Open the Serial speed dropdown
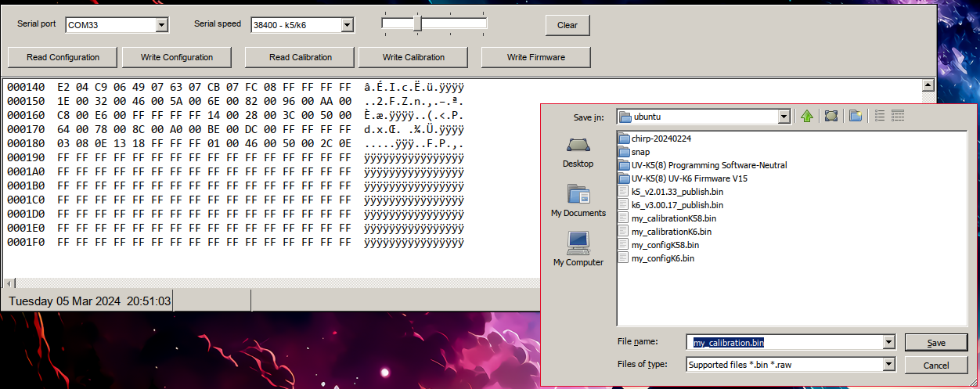980x389 pixels. (x=347, y=25)
